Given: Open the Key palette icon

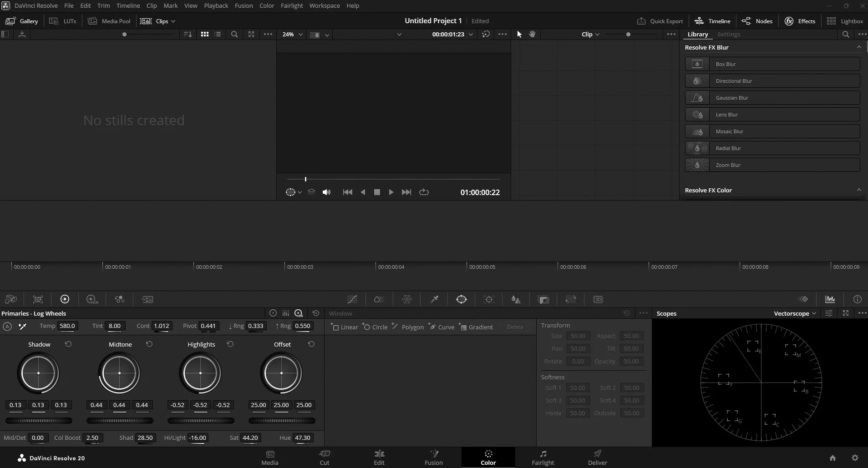Looking at the screenshot, I should pyautogui.click(x=543, y=299).
